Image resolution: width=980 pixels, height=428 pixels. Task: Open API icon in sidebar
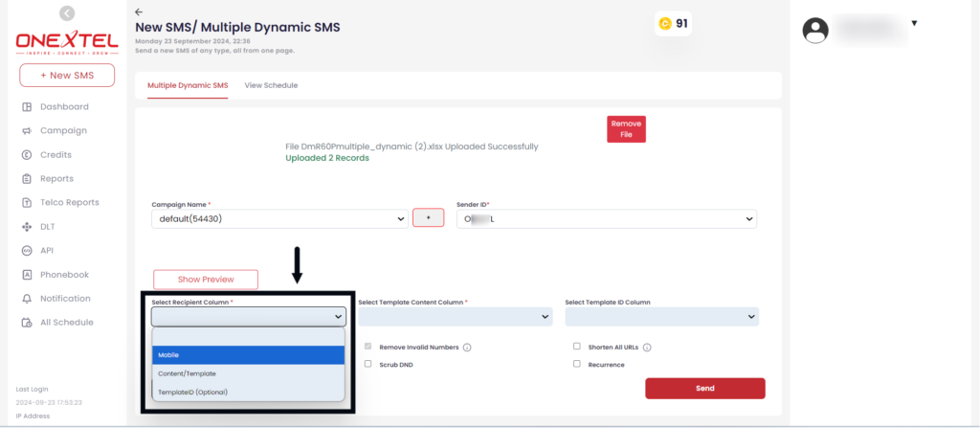27,250
